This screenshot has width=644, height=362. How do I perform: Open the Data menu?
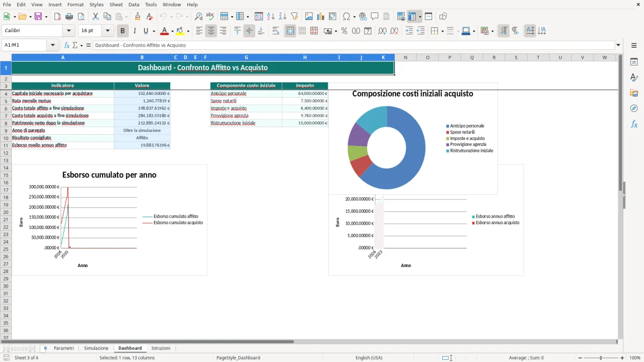tap(134, 4)
